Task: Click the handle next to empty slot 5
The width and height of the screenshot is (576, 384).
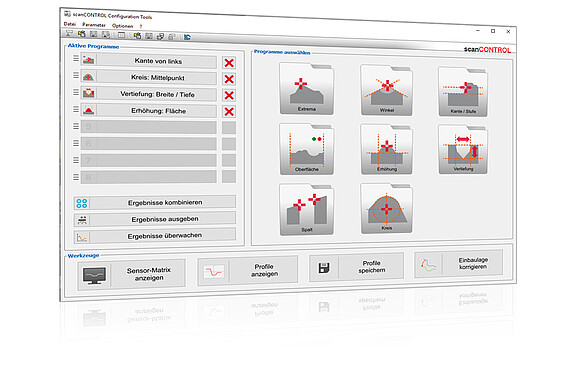Action: 76,126
